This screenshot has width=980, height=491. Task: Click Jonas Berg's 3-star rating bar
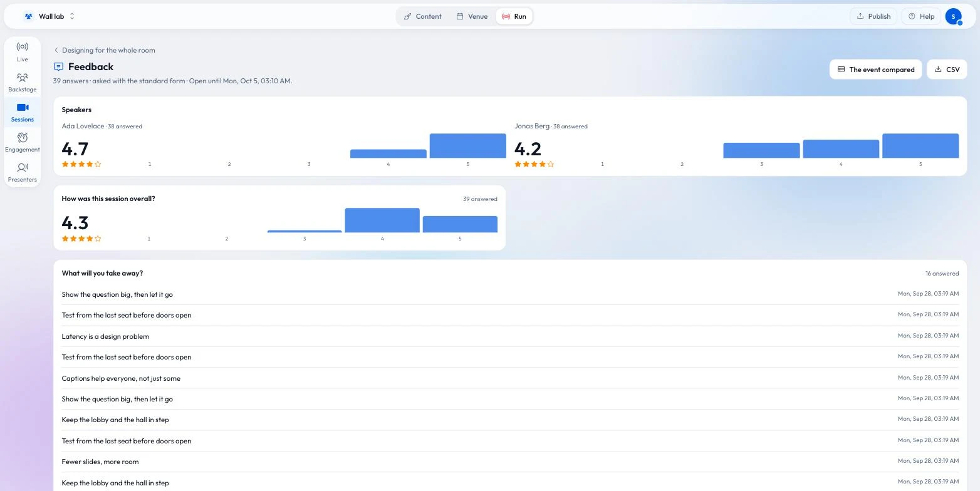click(x=761, y=150)
